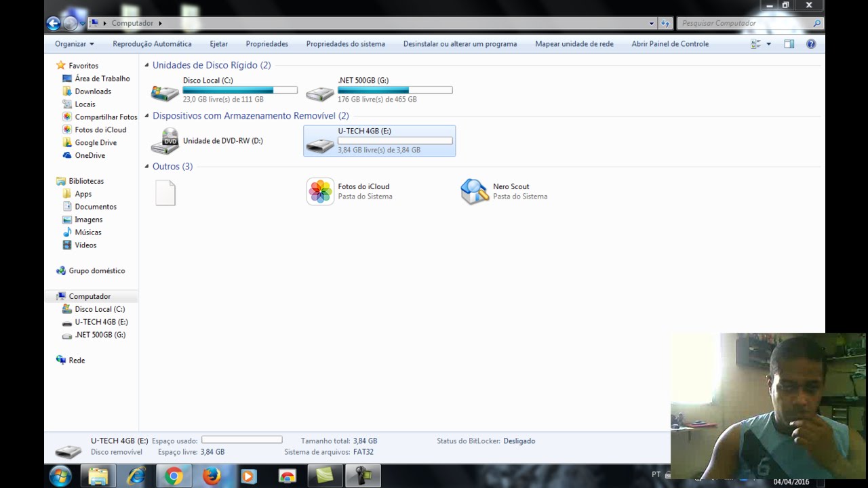This screenshot has width=868, height=488.
Task: Open Fotos do iCloud in sidebar favorites
Action: point(100,130)
